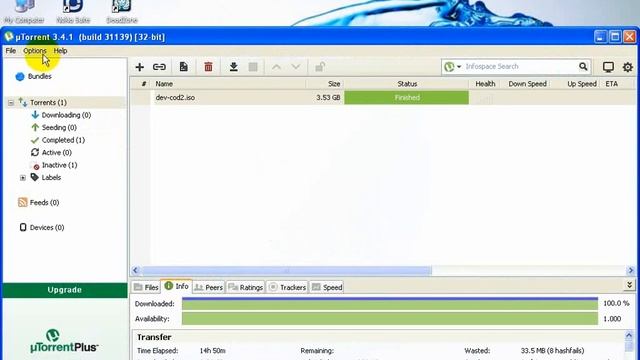Click the Add Torrent plus icon
The image size is (640, 360).
[140, 67]
